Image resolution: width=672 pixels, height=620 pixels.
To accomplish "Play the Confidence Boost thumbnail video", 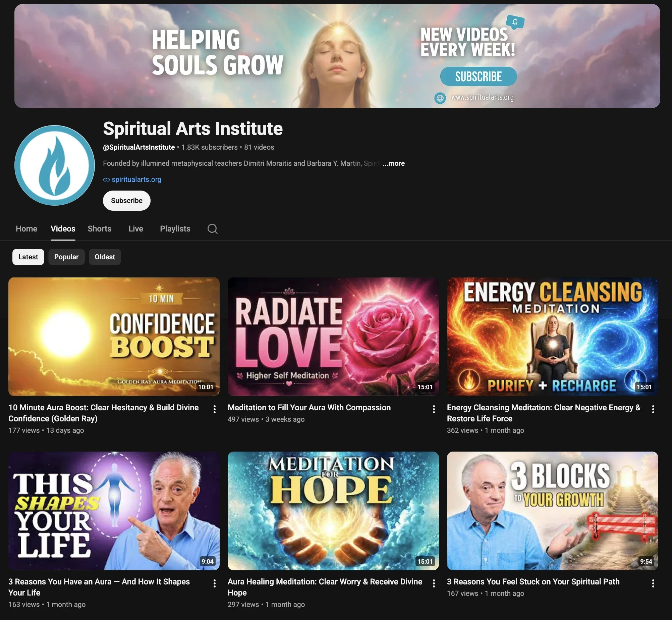I will [x=114, y=337].
